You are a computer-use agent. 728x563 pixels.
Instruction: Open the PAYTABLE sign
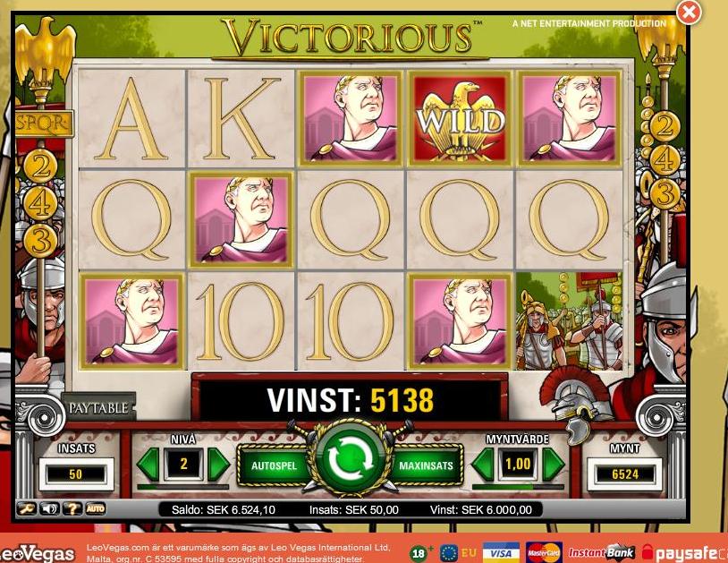(98, 408)
